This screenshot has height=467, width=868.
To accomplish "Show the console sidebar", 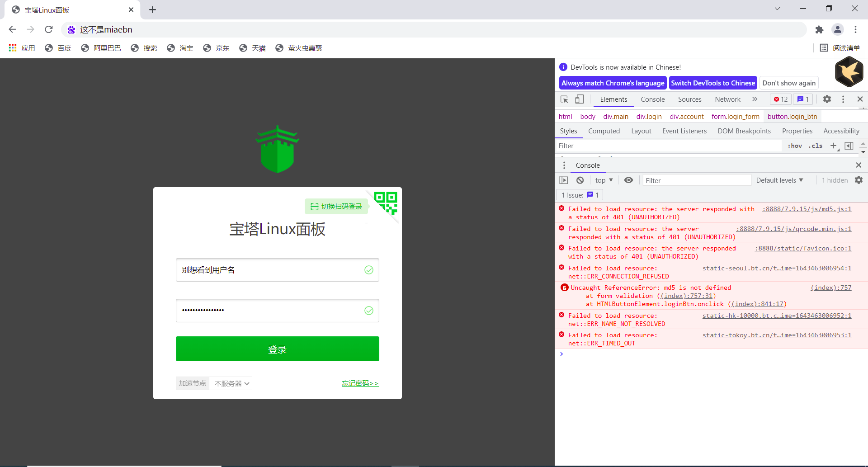I will (564, 180).
